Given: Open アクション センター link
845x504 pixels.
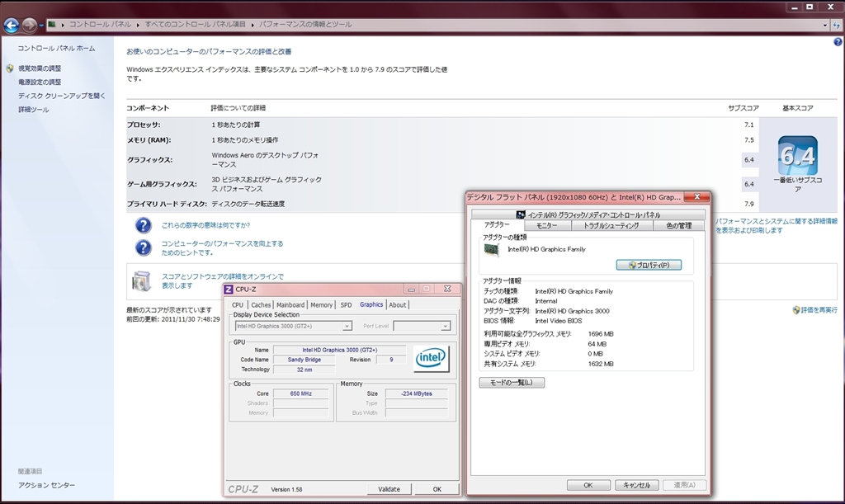Looking at the screenshot, I should 46,485.
